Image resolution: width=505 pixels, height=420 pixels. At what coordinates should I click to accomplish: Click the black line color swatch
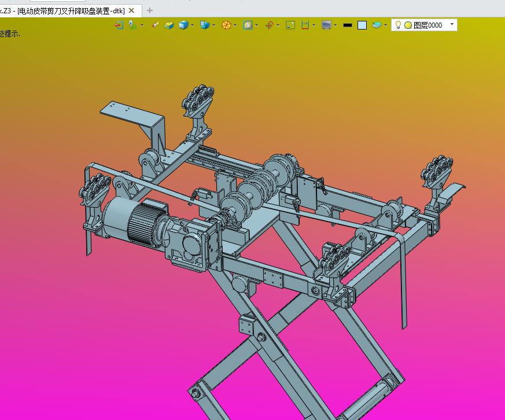[x=348, y=25]
